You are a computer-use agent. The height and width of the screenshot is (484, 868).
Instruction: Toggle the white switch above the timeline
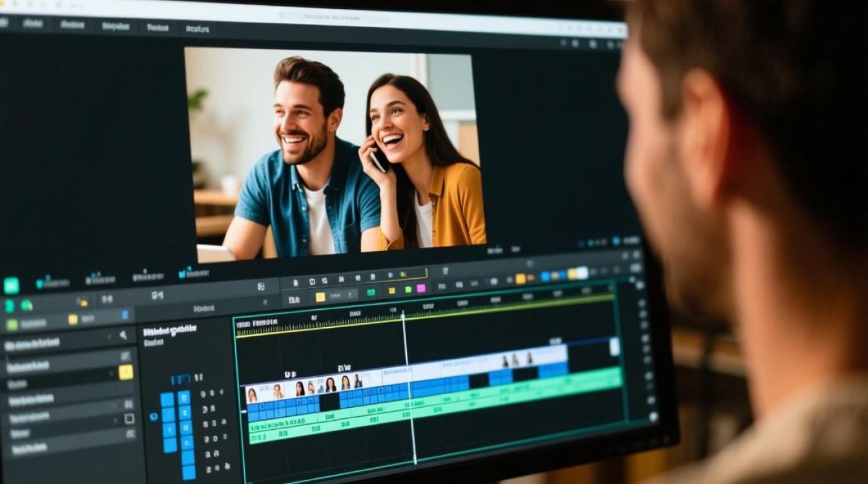pos(581,273)
